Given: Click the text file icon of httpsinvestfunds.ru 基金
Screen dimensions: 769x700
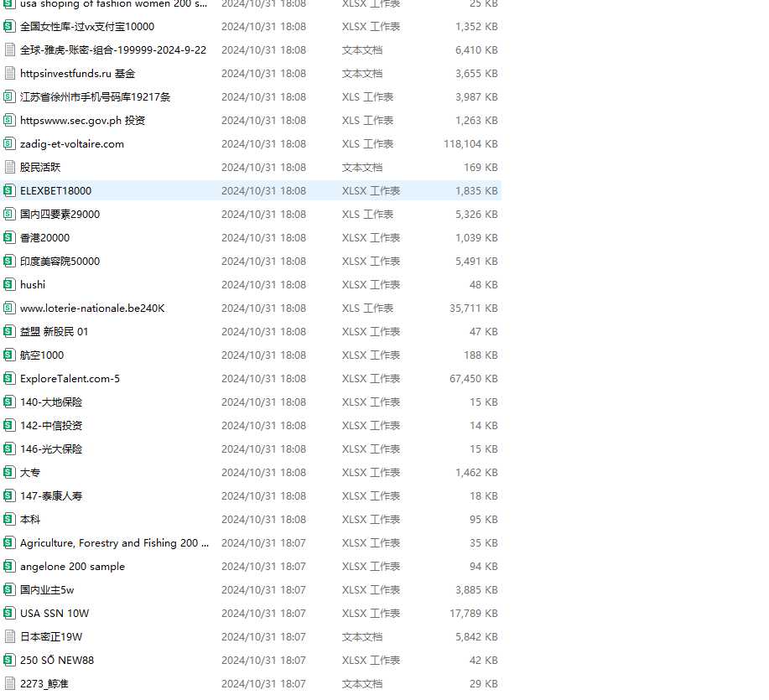Looking at the screenshot, I should point(9,74).
